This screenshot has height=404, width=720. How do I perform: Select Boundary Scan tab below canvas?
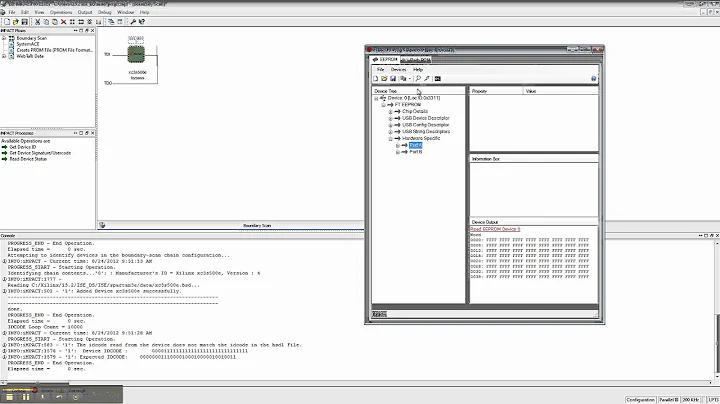(x=257, y=225)
